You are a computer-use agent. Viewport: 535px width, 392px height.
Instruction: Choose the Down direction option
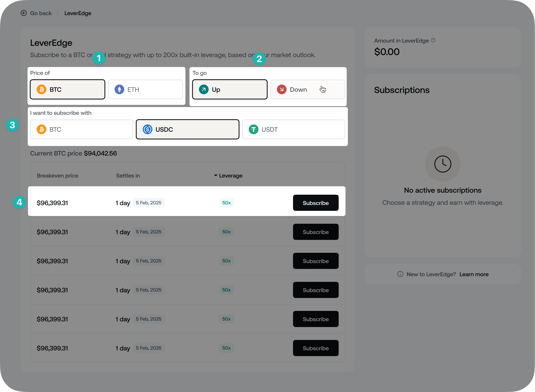pyautogui.click(x=307, y=89)
